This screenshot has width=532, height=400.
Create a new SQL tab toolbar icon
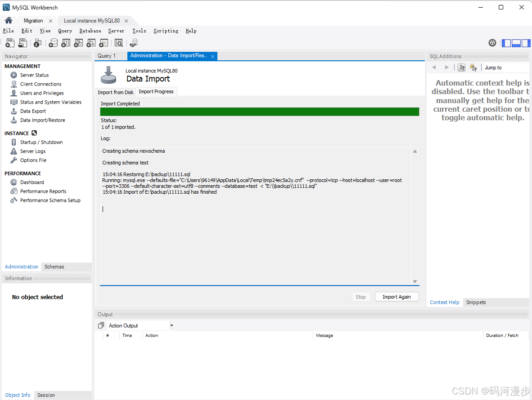click(x=10, y=43)
